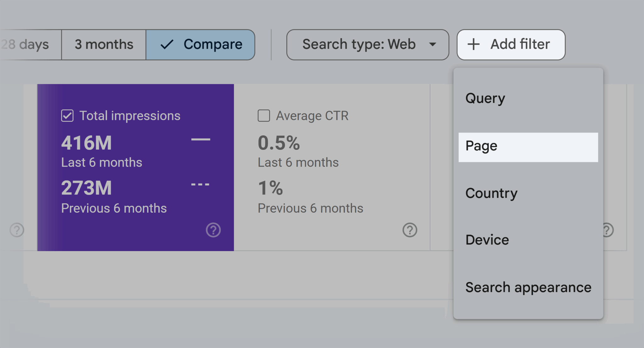Image resolution: width=644 pixels, height=348 pixels.
Task: Click dropdown arrow beside Search type: Web
Action: pos(433,44)
